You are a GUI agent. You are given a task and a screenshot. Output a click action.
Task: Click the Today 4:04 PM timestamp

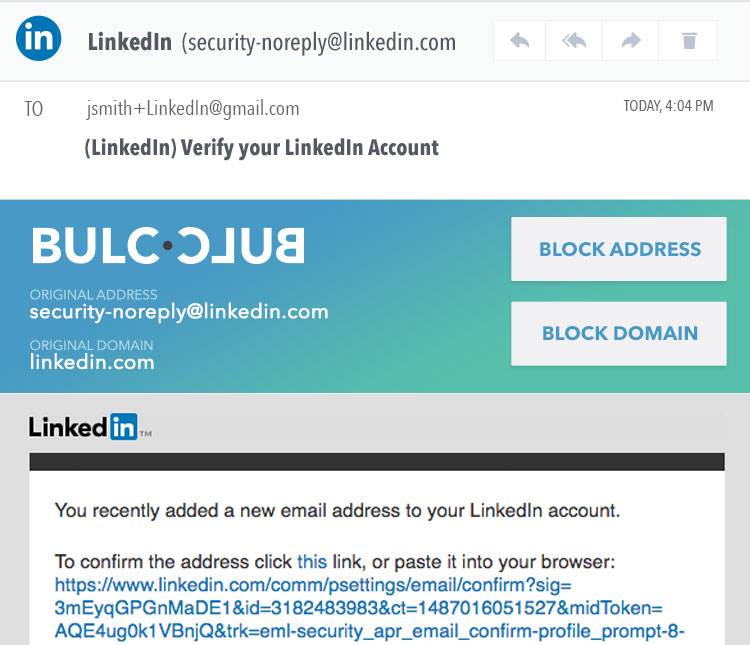pos(668,106)
